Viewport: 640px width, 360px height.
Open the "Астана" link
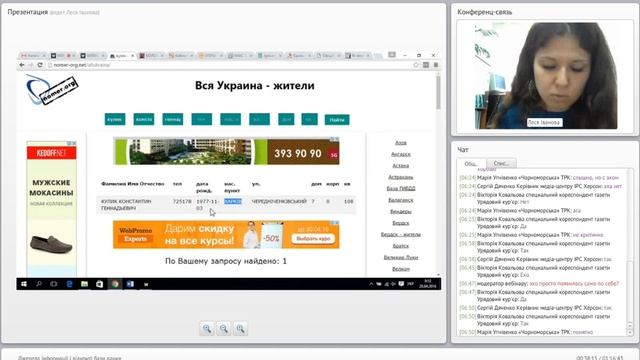401,165
